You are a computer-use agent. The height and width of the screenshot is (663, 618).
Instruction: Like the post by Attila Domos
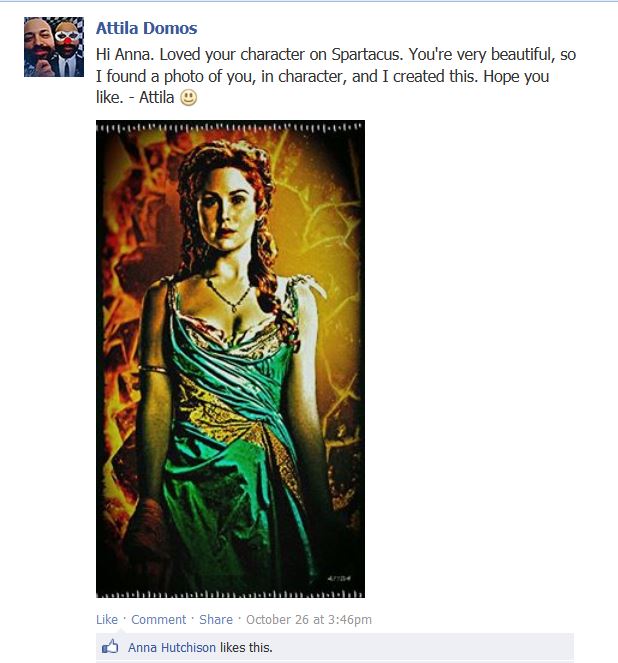pos(107,619)
